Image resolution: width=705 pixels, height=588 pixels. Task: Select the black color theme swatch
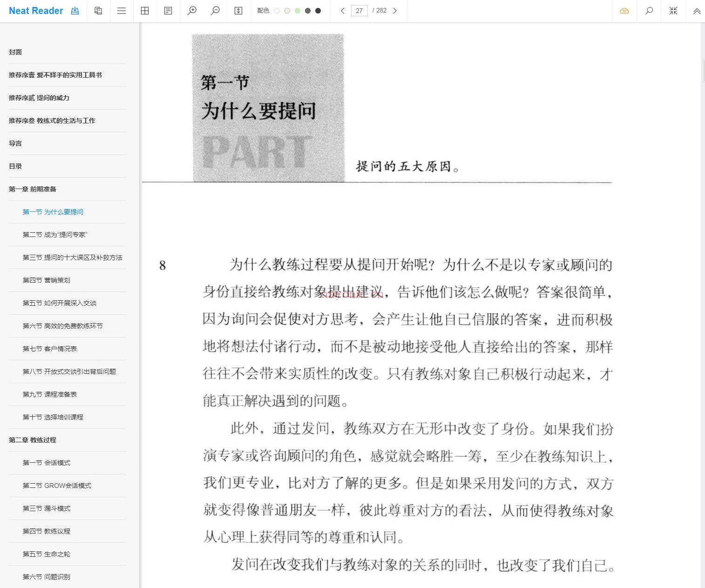click(318, 11)
